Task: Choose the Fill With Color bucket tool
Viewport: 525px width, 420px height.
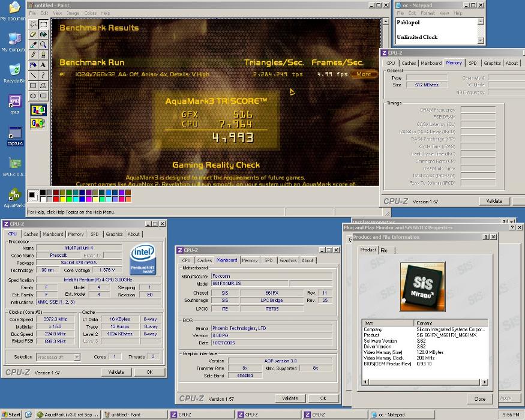Action: tap(43, 34)
